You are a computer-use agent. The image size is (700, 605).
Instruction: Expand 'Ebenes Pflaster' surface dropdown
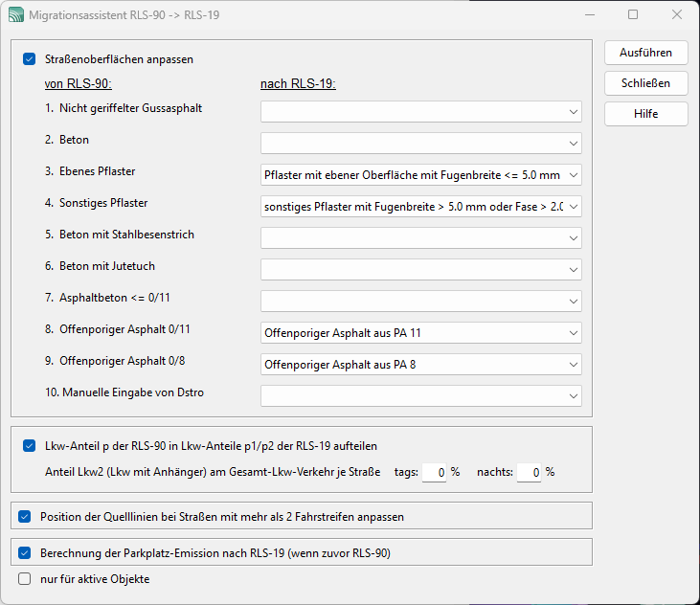pyautogui.click(x=421, y=175)
